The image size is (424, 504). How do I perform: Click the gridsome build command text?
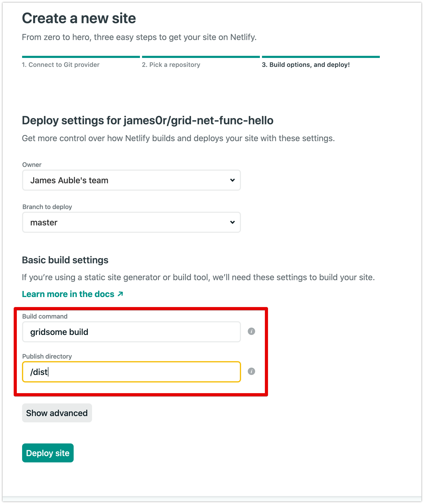pyautogui.click(x=59, y=332)
